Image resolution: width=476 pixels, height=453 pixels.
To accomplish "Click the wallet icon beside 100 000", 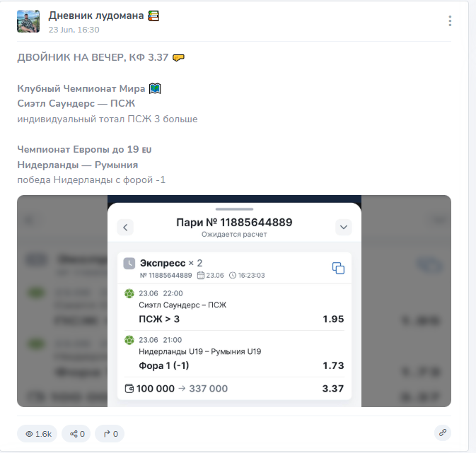I will click(129, 389).
